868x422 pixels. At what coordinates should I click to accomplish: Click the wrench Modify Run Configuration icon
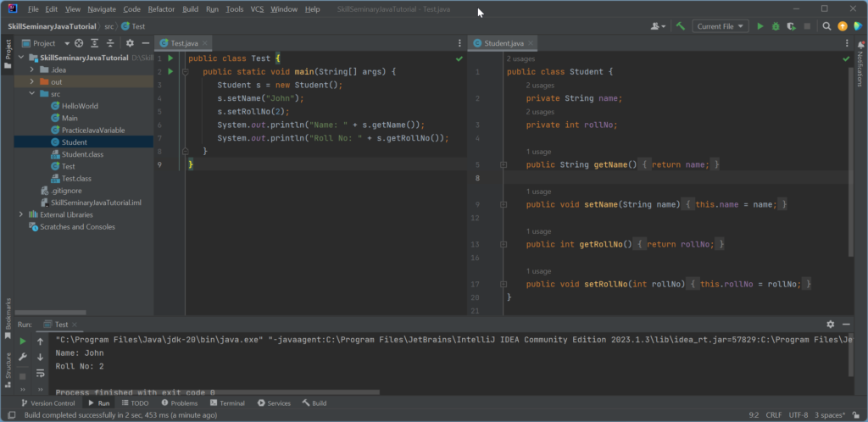pyautogui.click(x=23, y=358)
